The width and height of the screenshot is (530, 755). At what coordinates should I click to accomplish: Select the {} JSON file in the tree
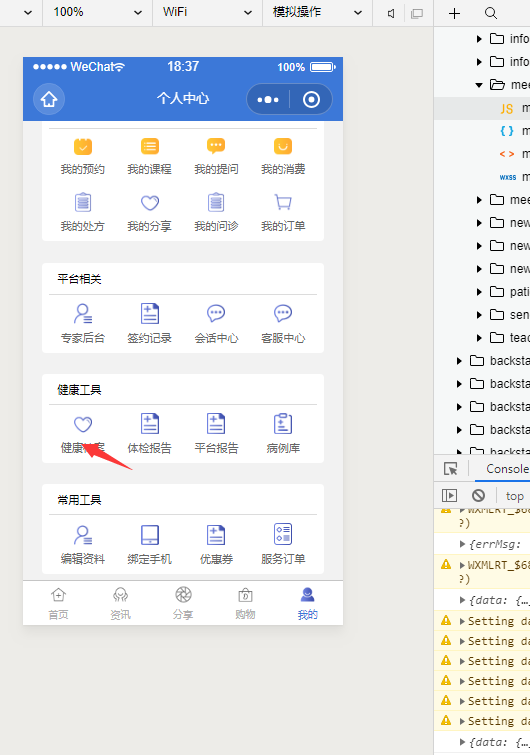(x=482, y=131)
